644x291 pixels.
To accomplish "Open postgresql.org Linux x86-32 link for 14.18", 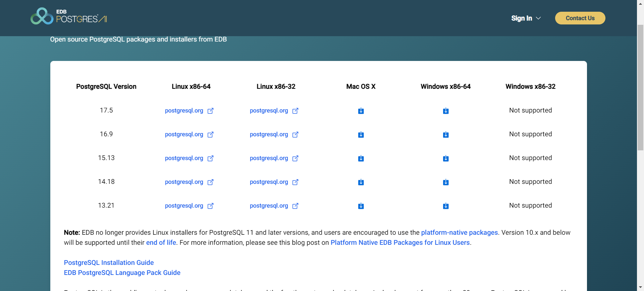I will [x=274, y=182].
